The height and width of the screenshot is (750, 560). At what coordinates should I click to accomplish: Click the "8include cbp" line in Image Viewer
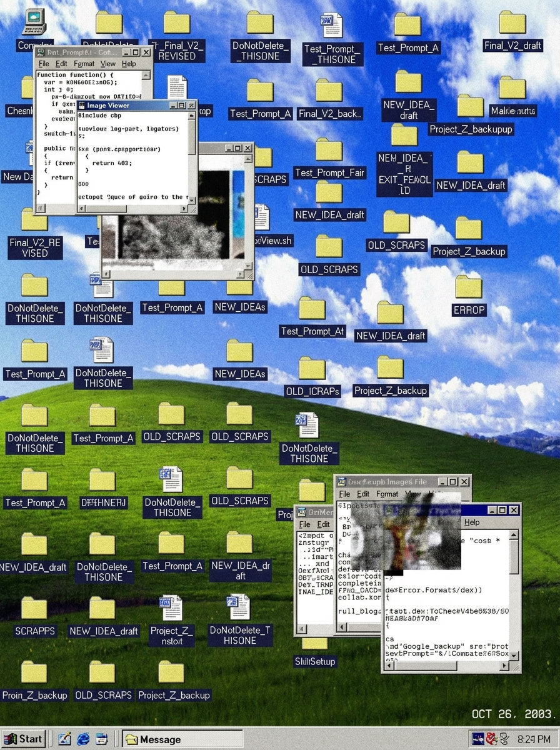point(100,115)
